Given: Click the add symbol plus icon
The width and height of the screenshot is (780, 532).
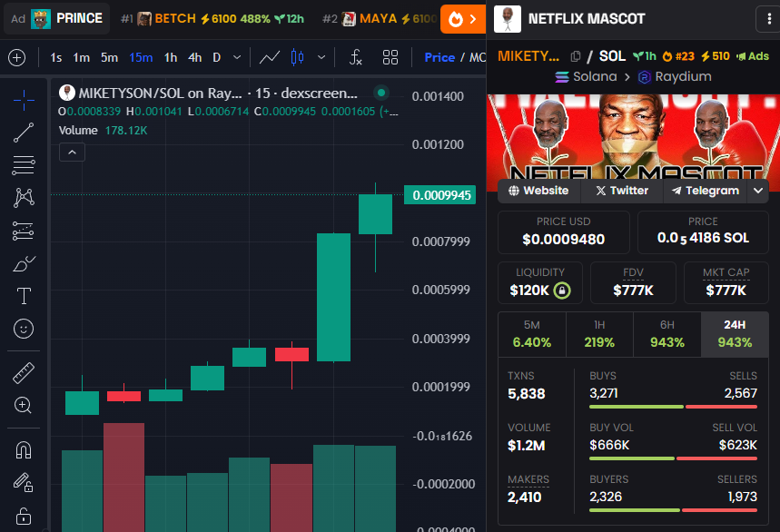Looking at the screenshot, I should click(x=17, y=58).
